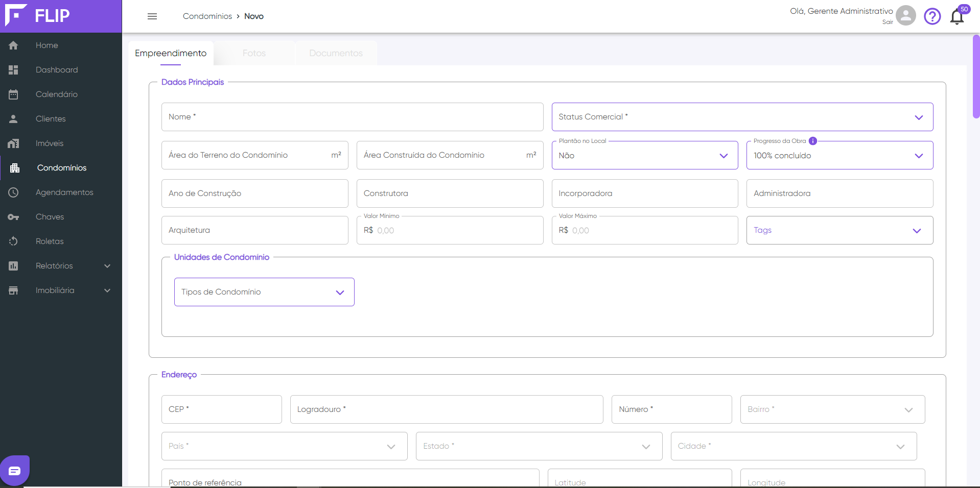Toggle the hamburger menu icon
Viewport: 980px width, 488px height.
pyautogui.click(x=152, y=16)
